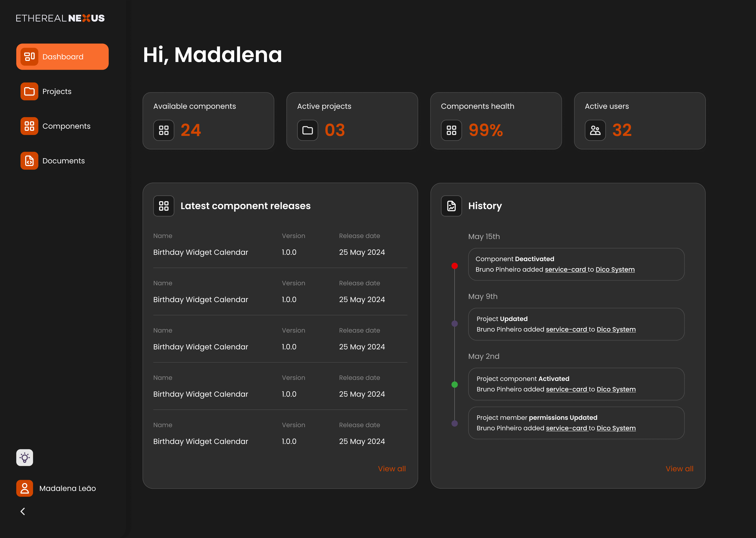
Task: Open the Documents menu item
Action: [63, 161]
